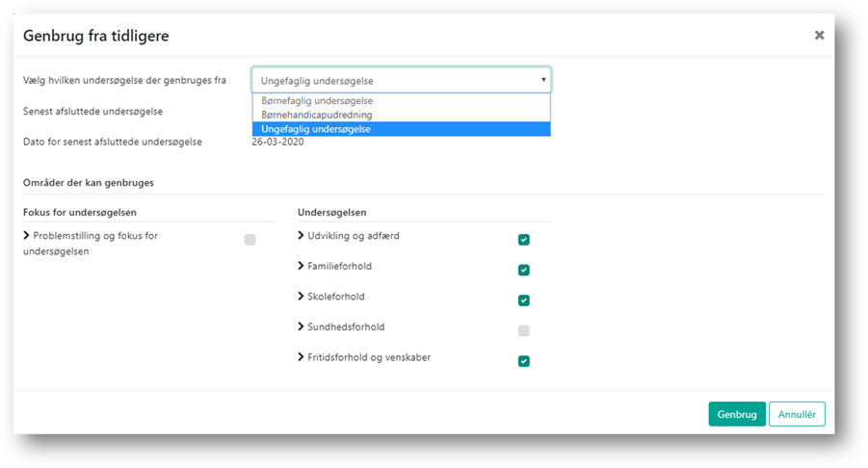
Task: Click the Annullér button
Action: 797,414
